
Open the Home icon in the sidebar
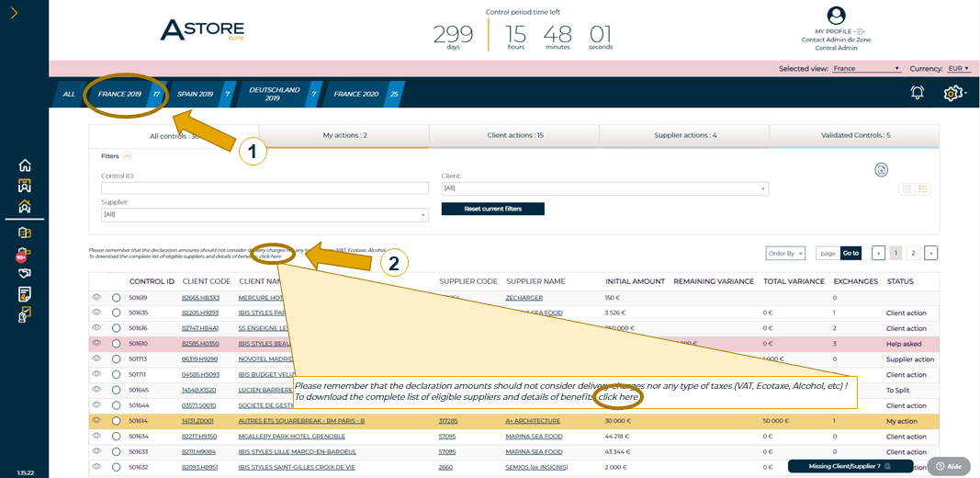click(25, 165)
